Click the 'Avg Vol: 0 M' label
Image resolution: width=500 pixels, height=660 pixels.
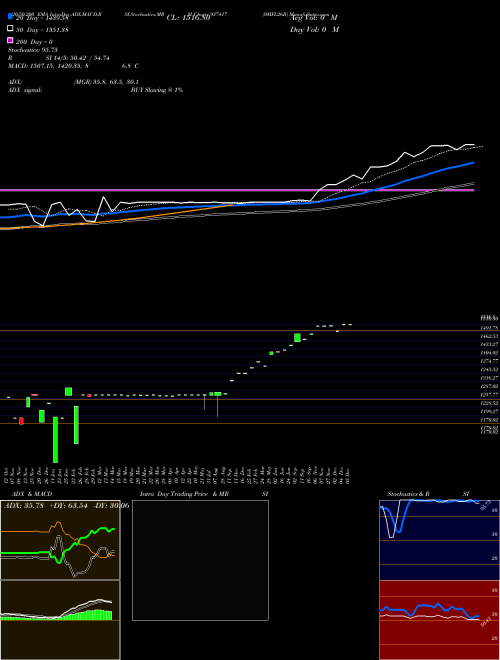pyautogui.click(x=314, y=18)
